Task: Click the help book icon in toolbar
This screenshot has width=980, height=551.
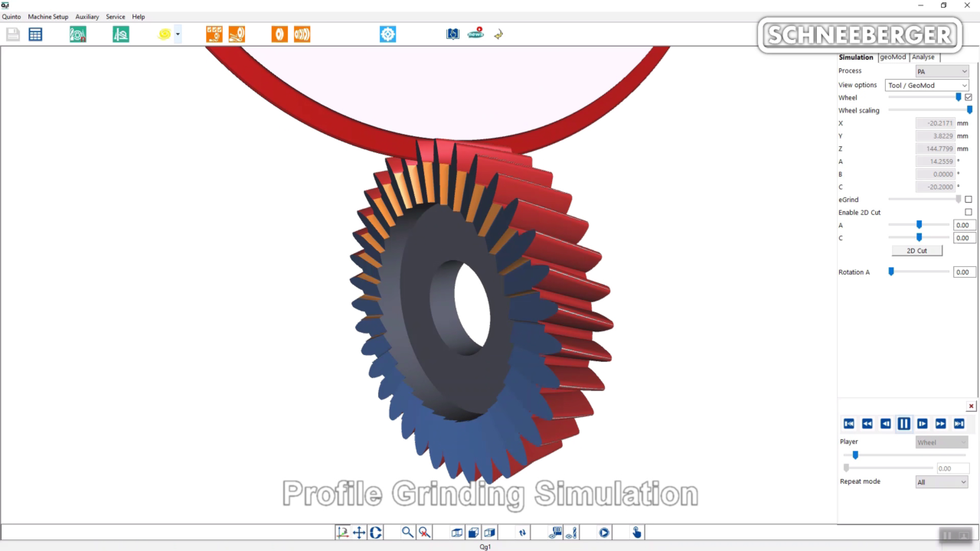Action: (x=452, y=34)
